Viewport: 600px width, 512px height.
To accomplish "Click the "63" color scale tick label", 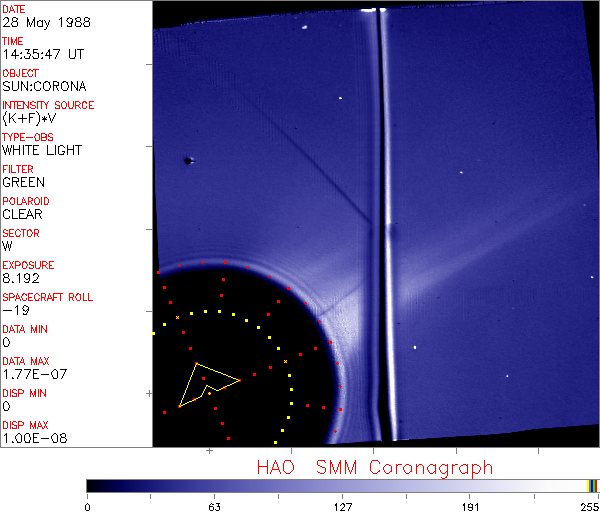I will (x=214, y=507).
